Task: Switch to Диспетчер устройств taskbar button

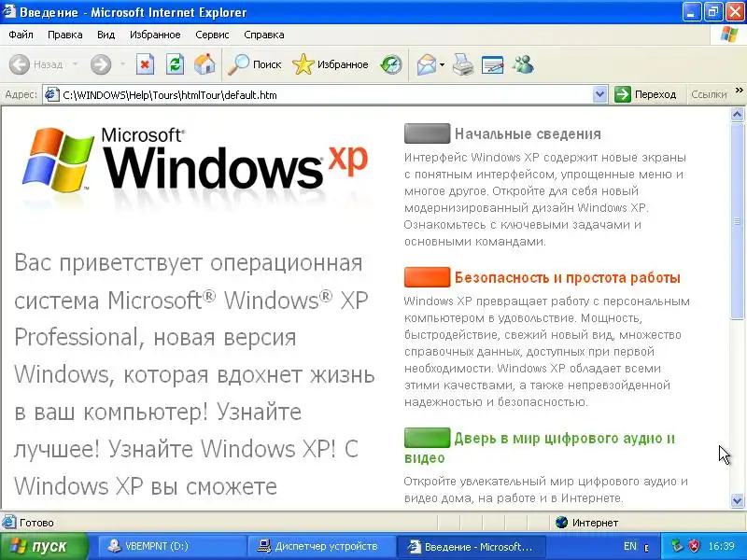Action: tap(321, 546)
